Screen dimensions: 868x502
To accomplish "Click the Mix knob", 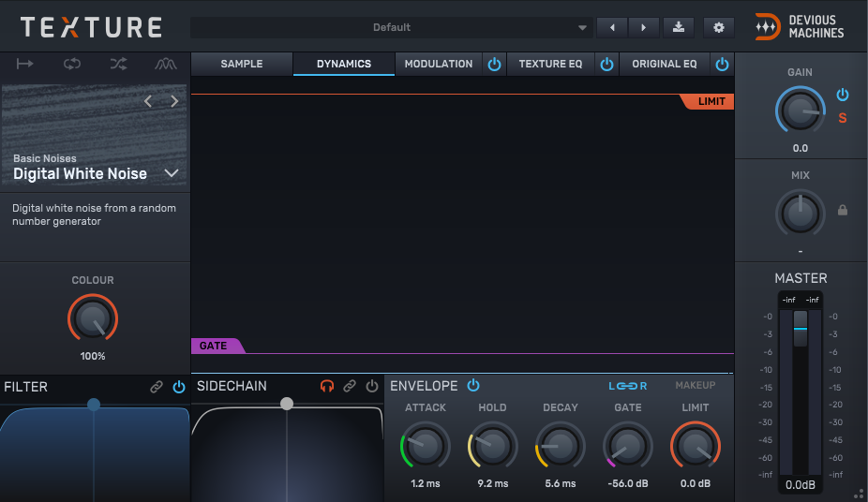I will (x=800, y=213).
